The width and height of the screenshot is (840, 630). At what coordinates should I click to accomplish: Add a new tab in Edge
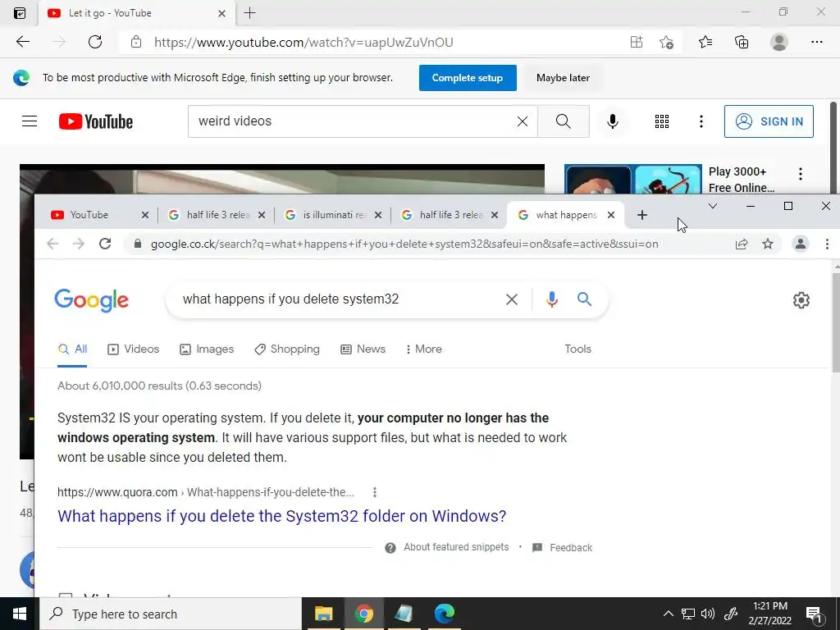(249, 13)
